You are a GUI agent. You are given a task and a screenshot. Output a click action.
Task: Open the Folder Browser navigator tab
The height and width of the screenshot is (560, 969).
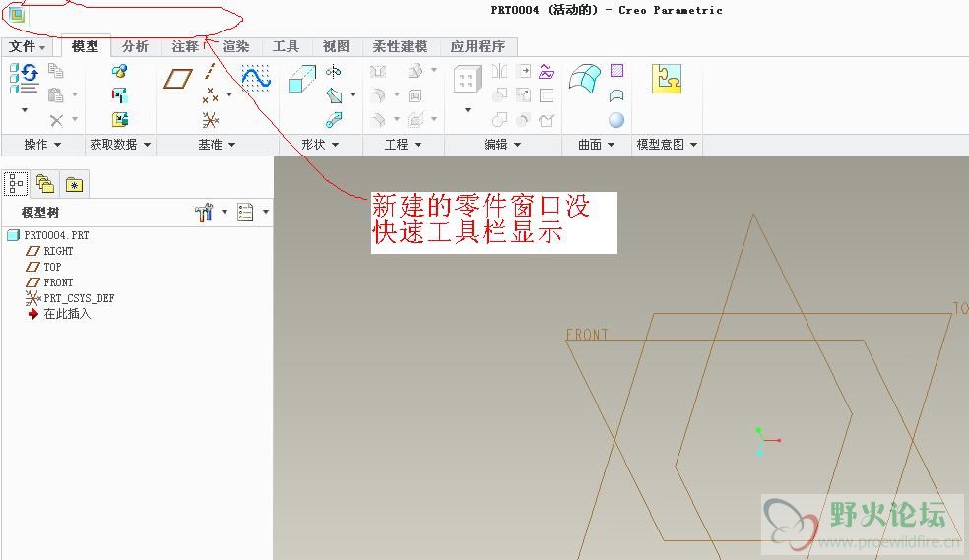44,183
